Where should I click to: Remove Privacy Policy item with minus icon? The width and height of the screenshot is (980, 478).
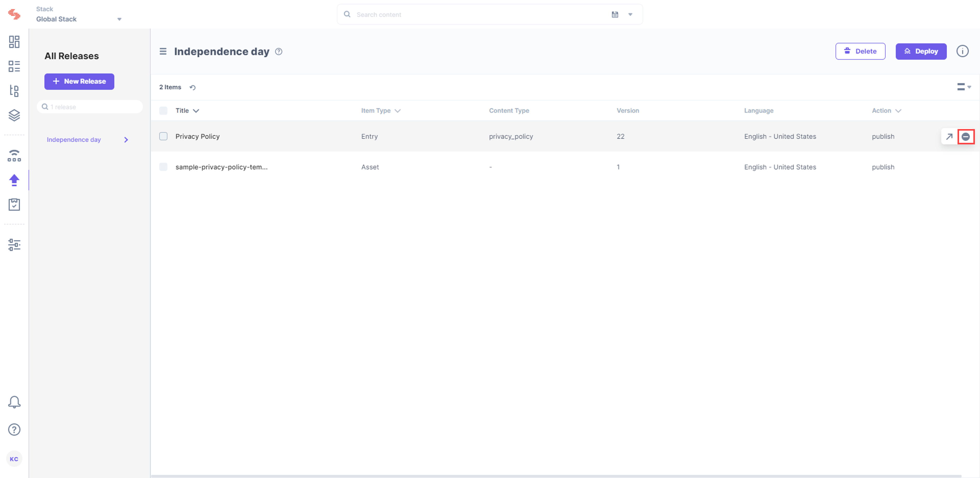965,136
